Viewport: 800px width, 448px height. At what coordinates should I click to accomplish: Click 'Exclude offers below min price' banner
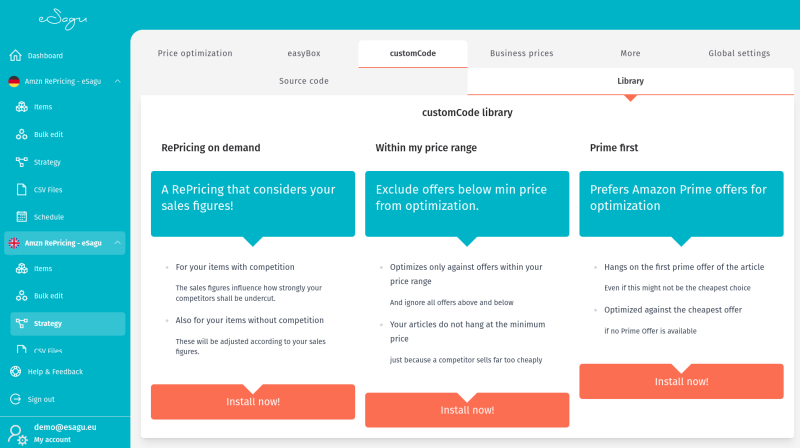467,204
